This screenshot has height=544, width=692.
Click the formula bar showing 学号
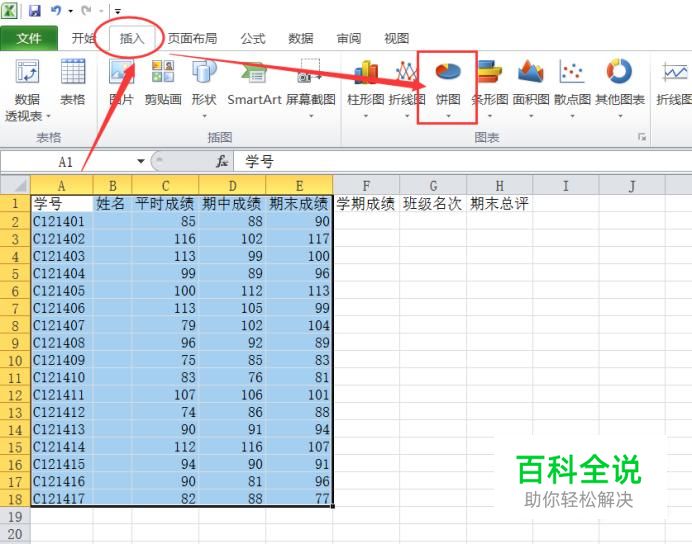(463, 161)
